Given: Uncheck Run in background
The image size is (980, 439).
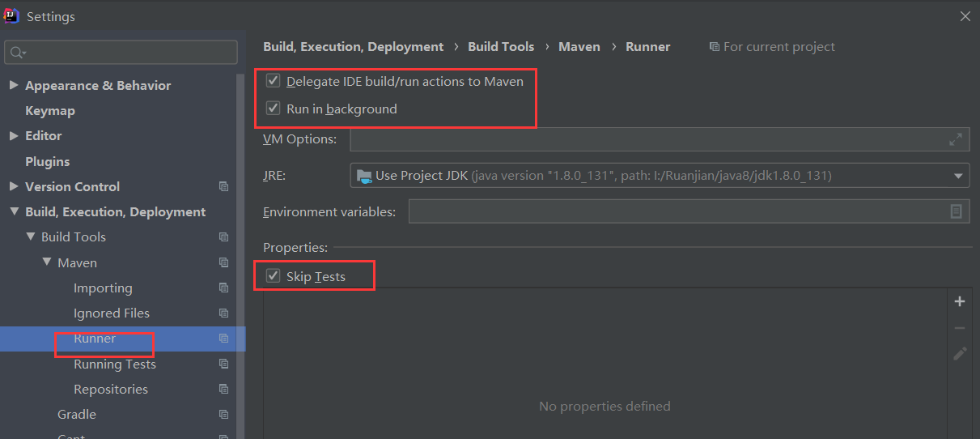Looking at the screenshot, I should point(274,109).
